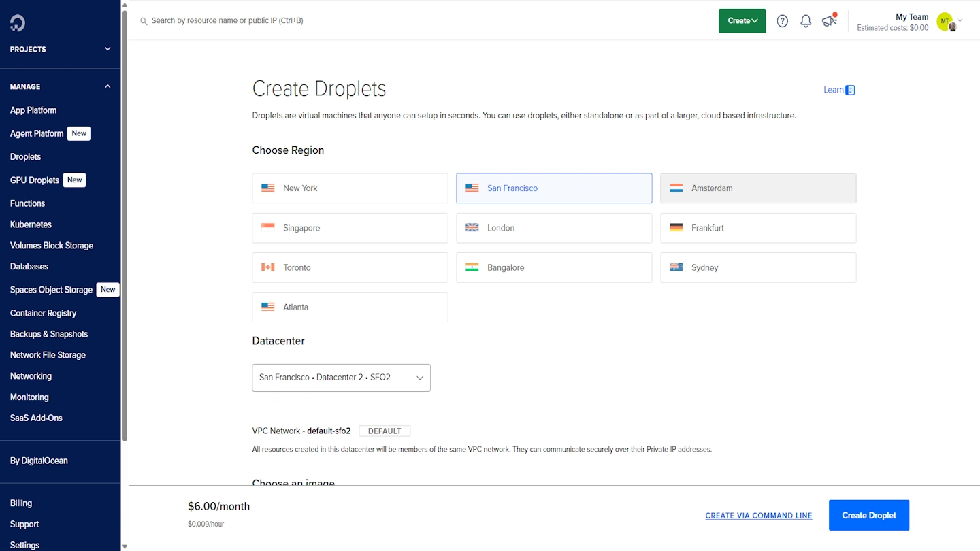
Task: Click Create via Command Line link
Action: (758, 516)
